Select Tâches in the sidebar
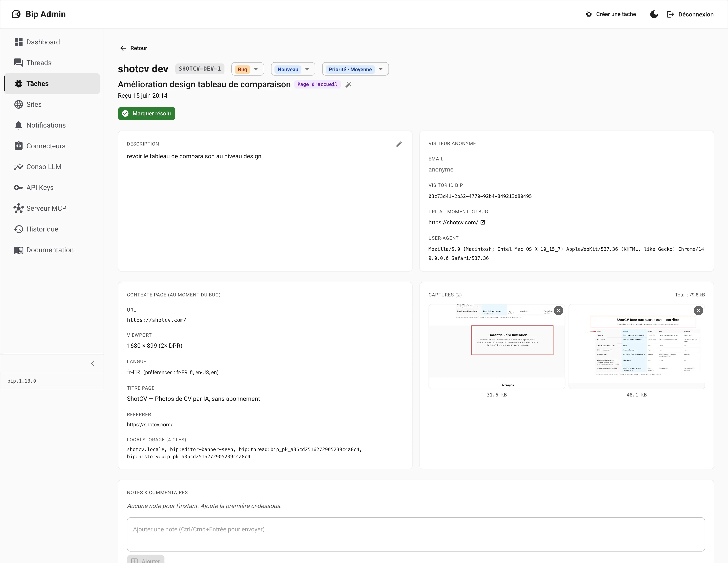The image size is (728, 563). [52, 84]
